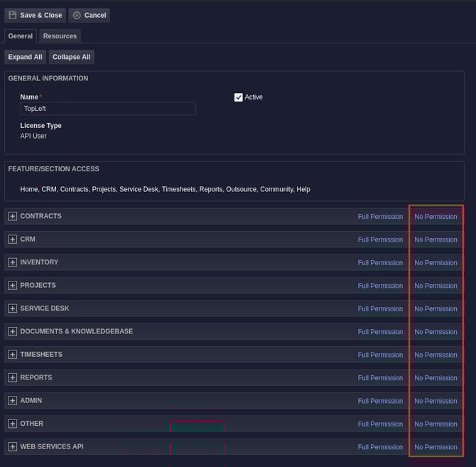The width and height of the screenshot is (476, 467).
Task: Toggle the Active checkbox
Action: tap(239, 97)
